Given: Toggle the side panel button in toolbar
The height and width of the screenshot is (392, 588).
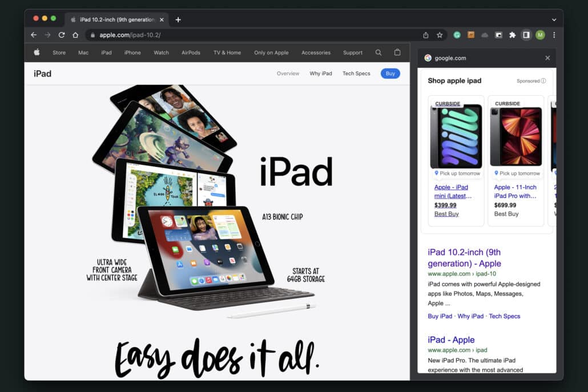Looking at the screenshot, I should point(526,35).
